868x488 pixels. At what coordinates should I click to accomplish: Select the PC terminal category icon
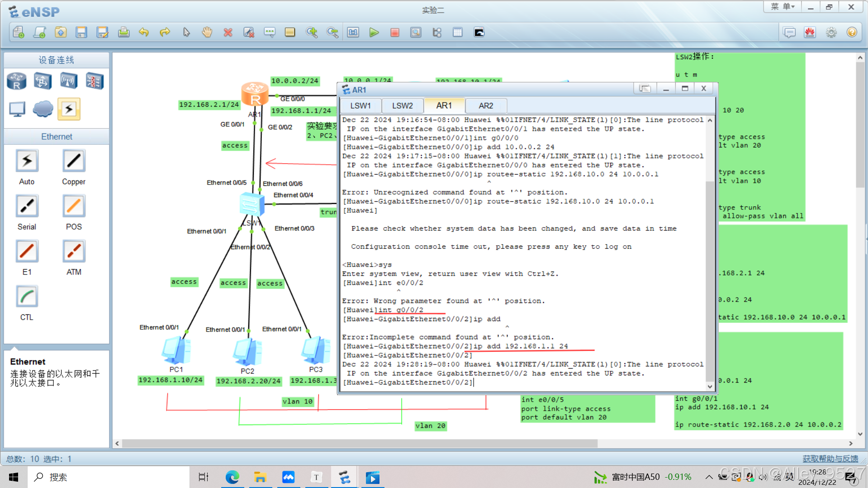point(17,109)
